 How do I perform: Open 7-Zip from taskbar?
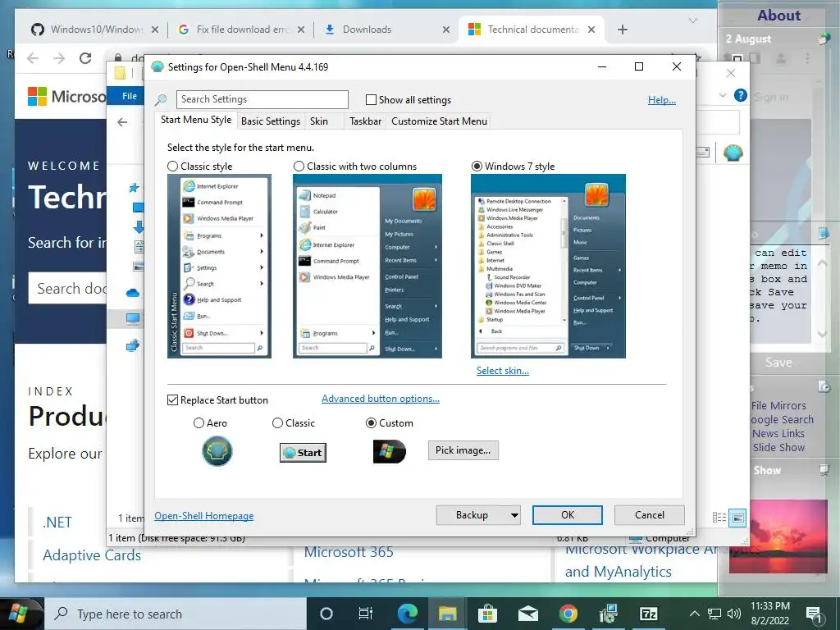649,614
